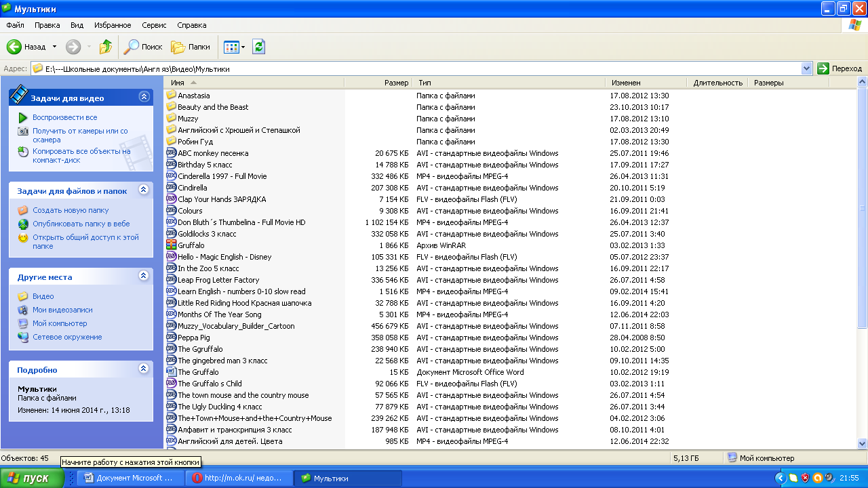Select file name The Ugly Duckling 4 класс
The image size is (868, 488).
click(x=220, y=407)
